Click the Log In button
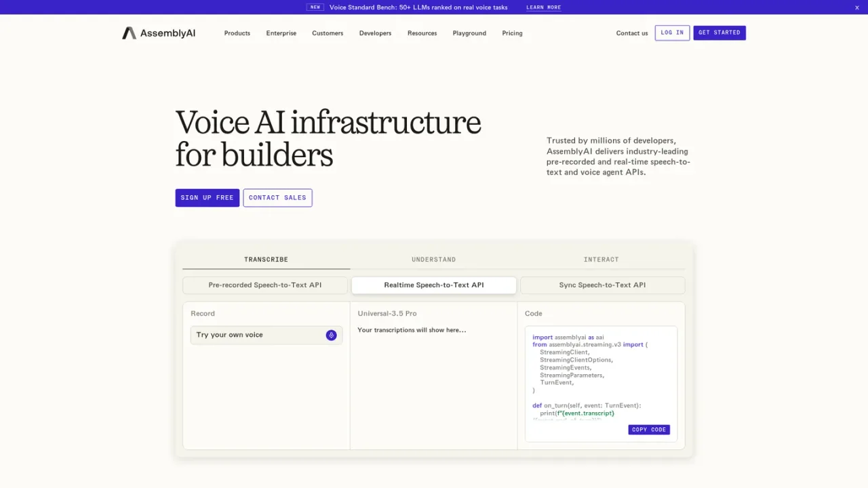This screenshot has height=488, width=868. (x=672, y=33)
